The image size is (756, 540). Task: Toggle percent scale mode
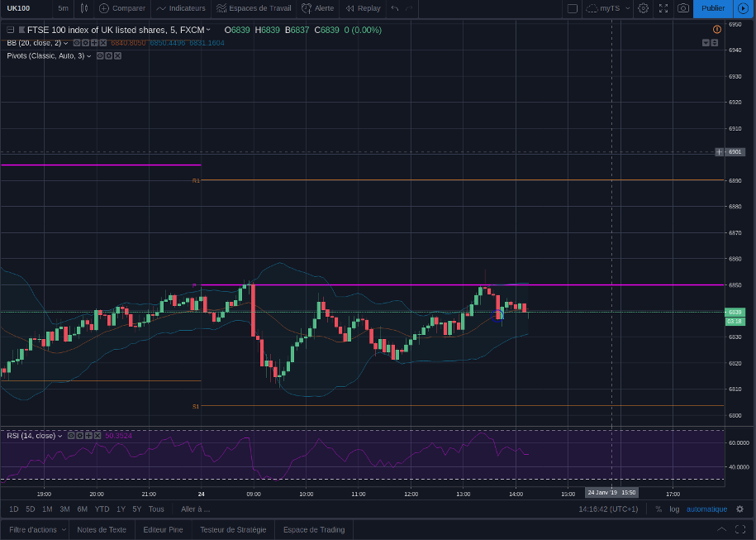659,509
